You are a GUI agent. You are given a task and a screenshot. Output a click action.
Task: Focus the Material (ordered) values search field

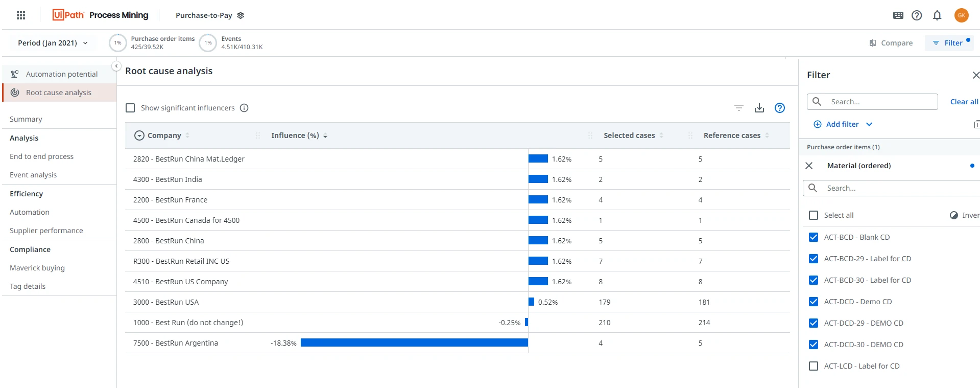[892, 188]
